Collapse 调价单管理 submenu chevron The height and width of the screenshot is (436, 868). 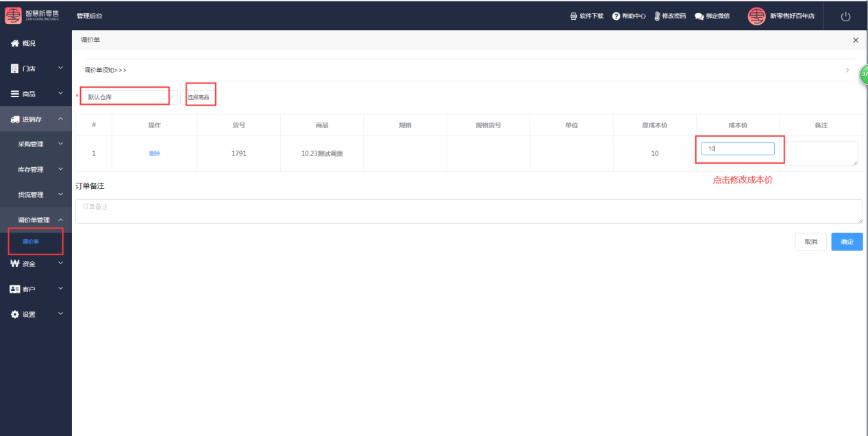click(x=60, y=220)
